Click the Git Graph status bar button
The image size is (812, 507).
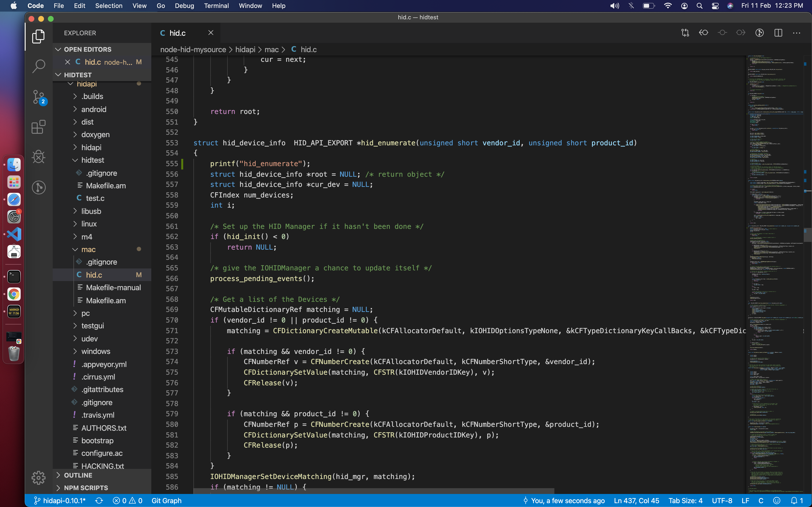(x=167, y=501)
